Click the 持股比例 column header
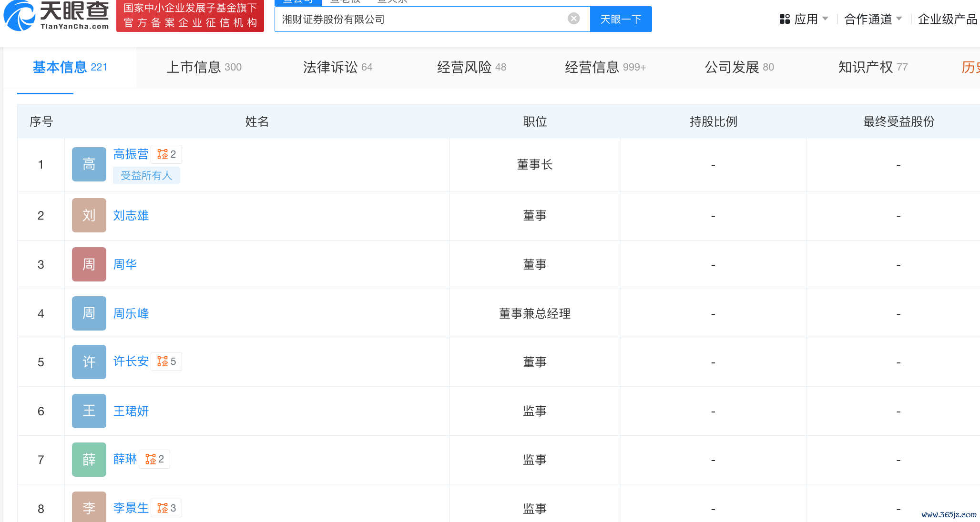 pos(713,121)
